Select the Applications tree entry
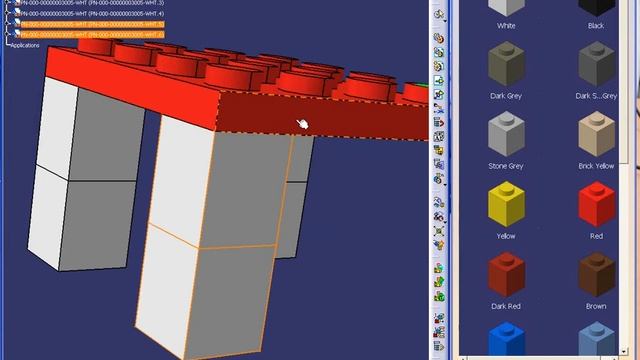Screen dimensions: 640x360 click(25, 45)
